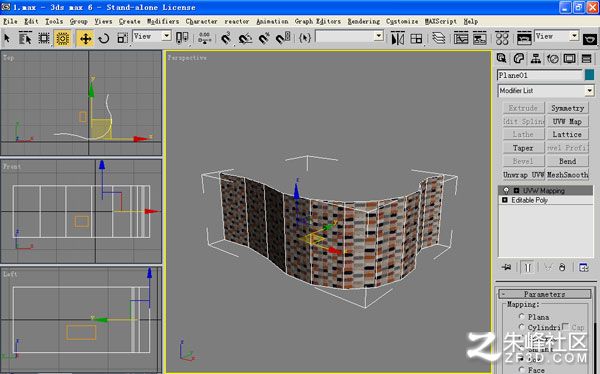
Task: Select the Face mapping radio button
Action: pyautogui.click(x=521, y=369)
